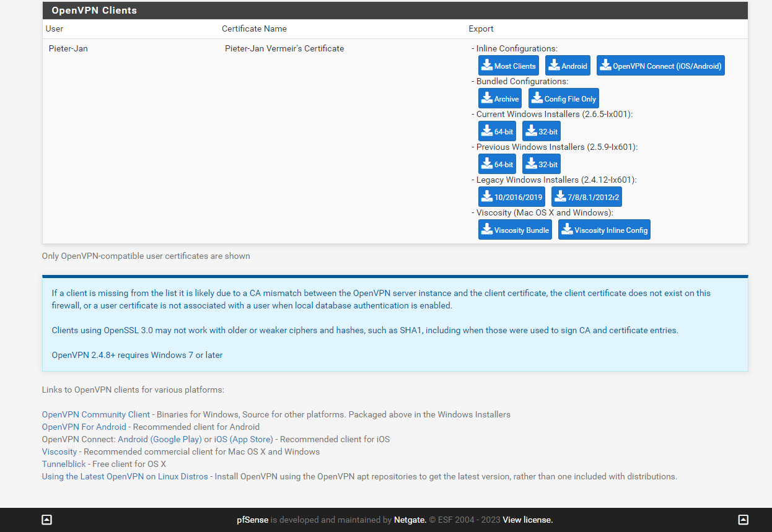Download legacy 10/2016/2019 Windows installer
772x532 pixels.
coord(512,197)
